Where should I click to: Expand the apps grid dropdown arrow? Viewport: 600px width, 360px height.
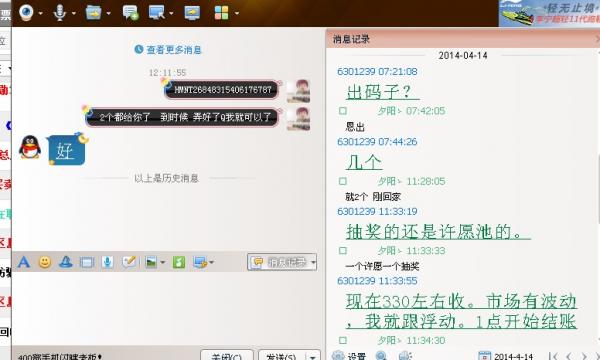tap(237, 13)
